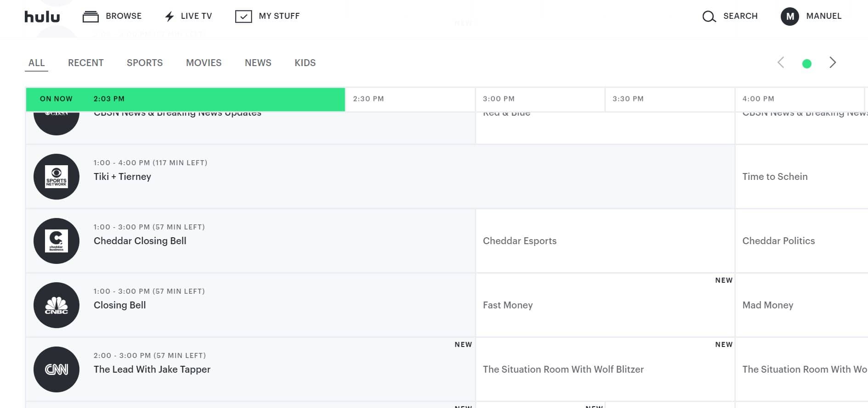Select the Cheddar Business channel logo

pyautogui.click(x=56, y=241)
